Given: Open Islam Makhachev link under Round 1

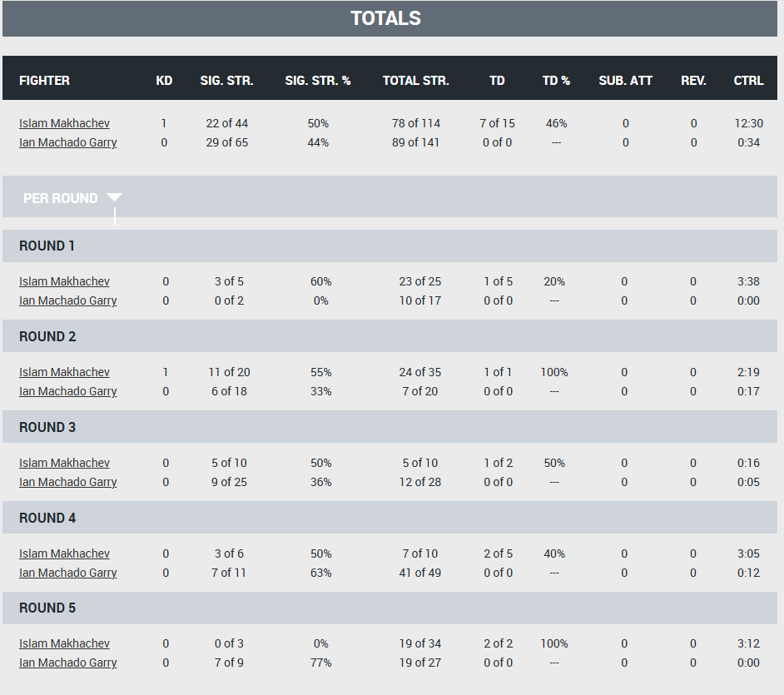Looking at the screenshot, I should point(64,281).
